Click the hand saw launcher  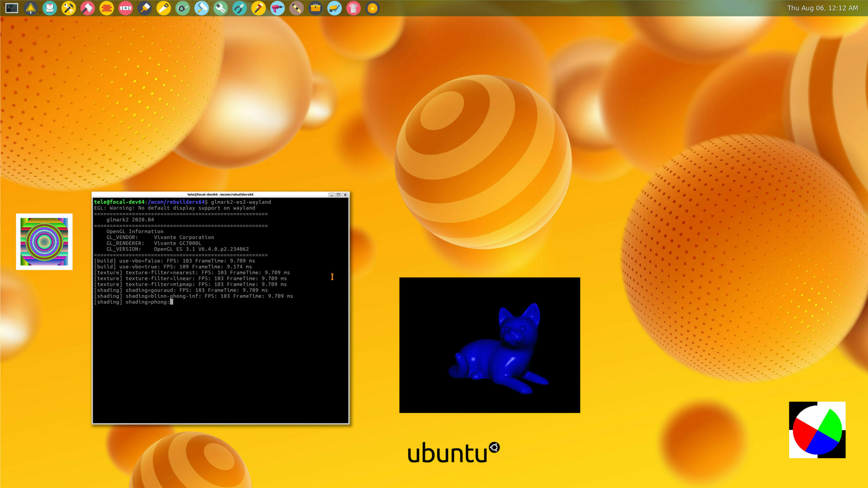point(163,8)
